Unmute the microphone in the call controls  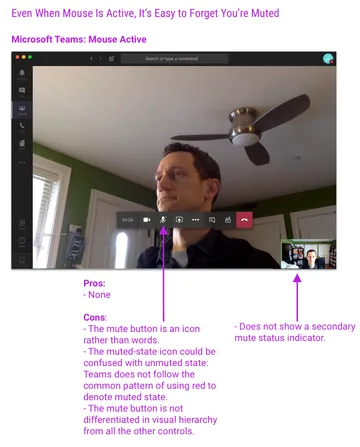point(163,220)
